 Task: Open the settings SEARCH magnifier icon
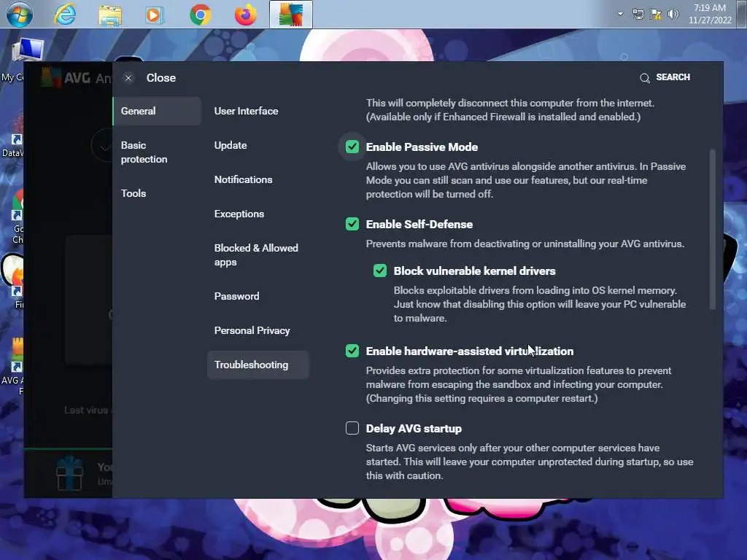click(645, 78)
